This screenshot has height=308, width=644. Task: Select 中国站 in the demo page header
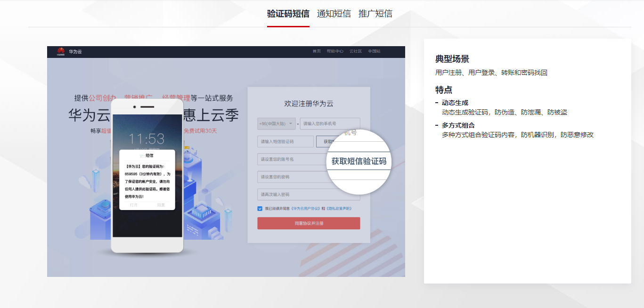point(375,51)
